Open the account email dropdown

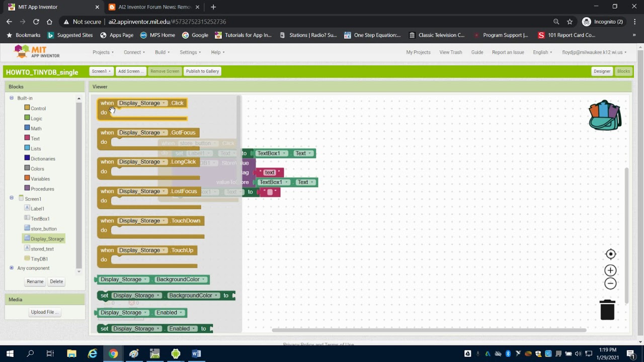pos(594,52)
